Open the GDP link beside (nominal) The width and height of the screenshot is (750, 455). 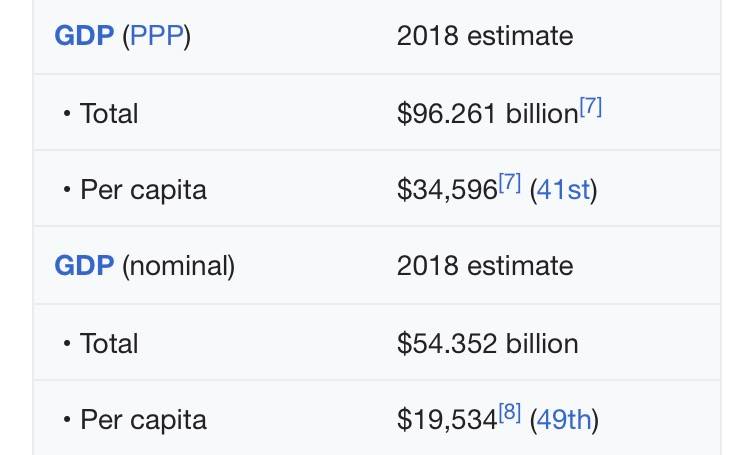[x=83, y=266]
